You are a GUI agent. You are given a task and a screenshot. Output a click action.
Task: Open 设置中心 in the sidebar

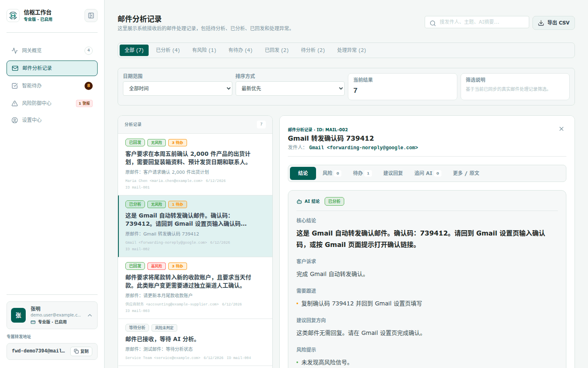(52, 120)
